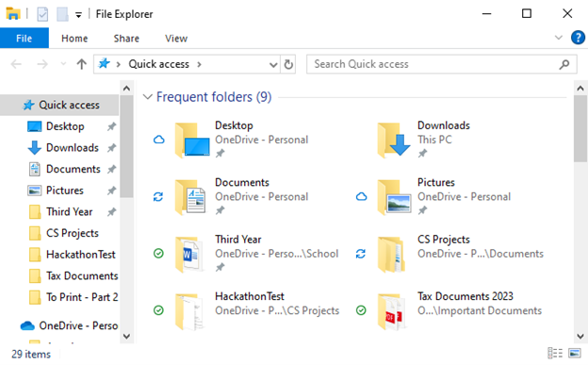Select the Documents folder icon in Frequent folders
Screen dimensions: 588x365
[190, 197]
